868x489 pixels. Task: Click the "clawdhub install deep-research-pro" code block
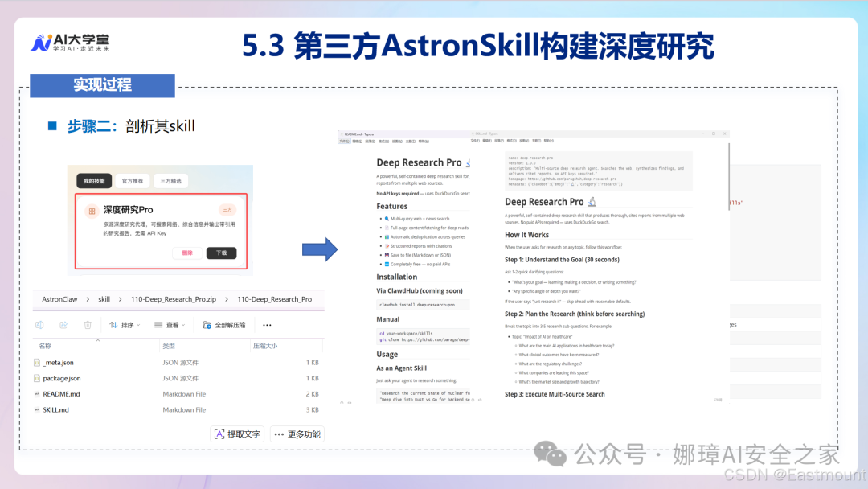(423, 305)
